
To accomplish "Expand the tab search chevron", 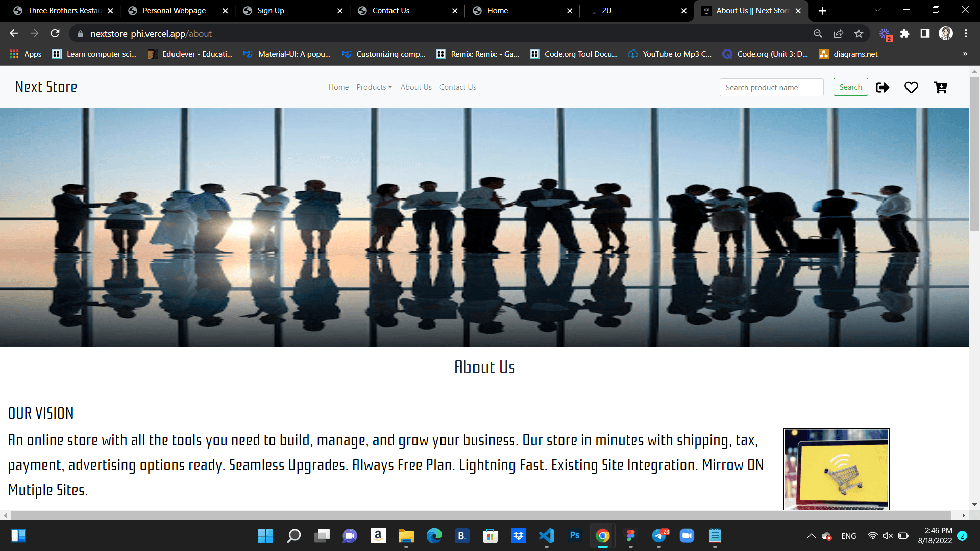I will click(x=877, y=10).
